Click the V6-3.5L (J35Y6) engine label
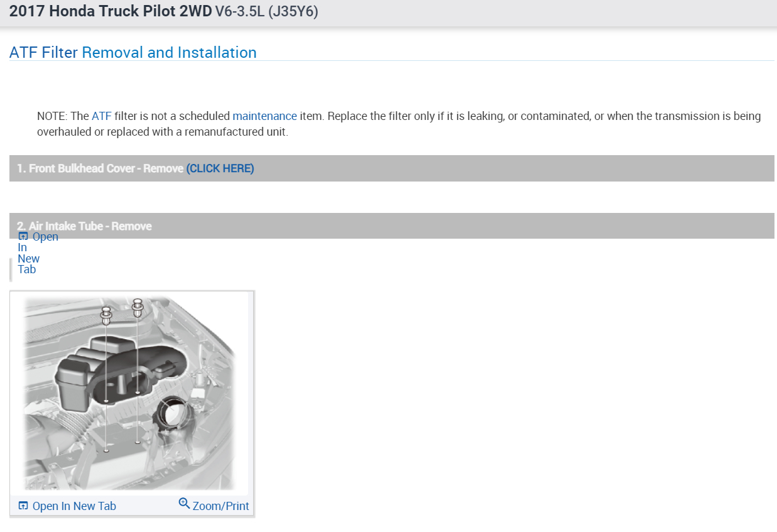Viewport: 777px width, 532px height. click(x=266, y=12)
